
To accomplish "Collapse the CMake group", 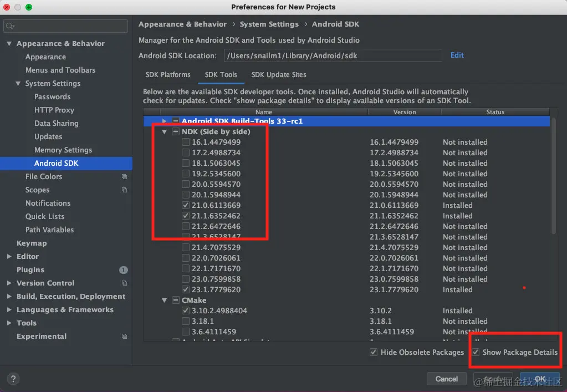I will 165,300.
